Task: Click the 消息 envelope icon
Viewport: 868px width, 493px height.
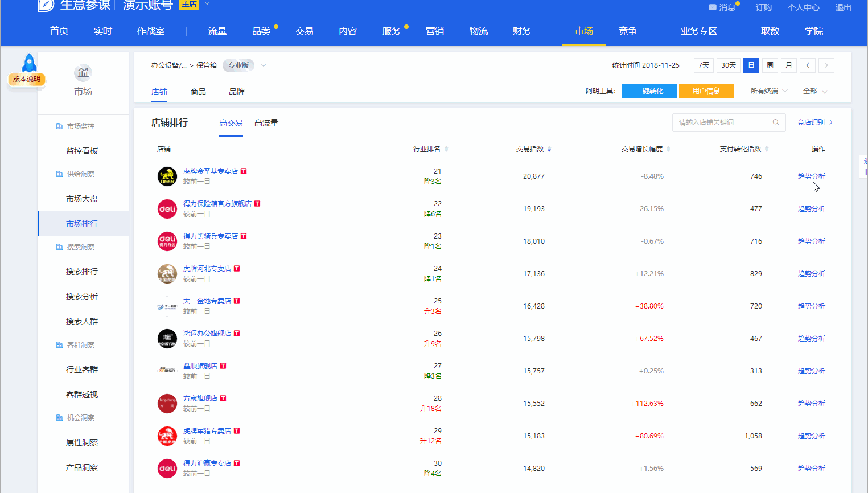Action: tap(712, 7)
